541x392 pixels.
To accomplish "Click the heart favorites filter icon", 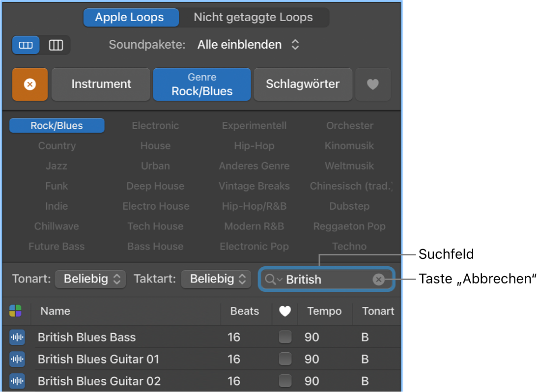I will [x=373, y=84].
